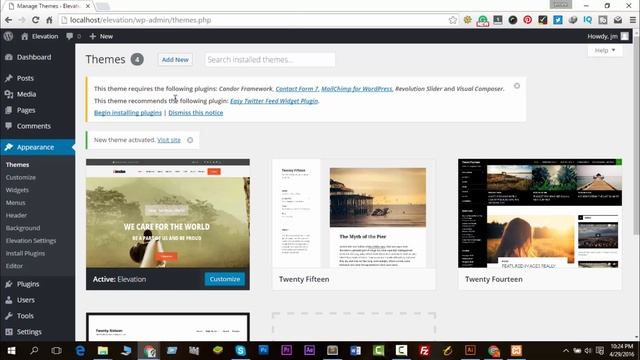
Task: Click Begin installing plugins link
Action: pyautogui.click(x=128, y=113)
